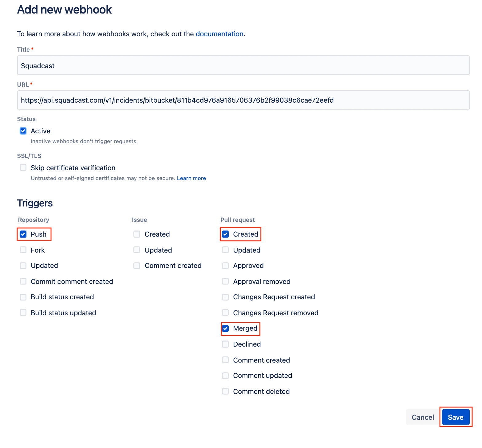Focus the webhook URL input field

coord(243,100)
